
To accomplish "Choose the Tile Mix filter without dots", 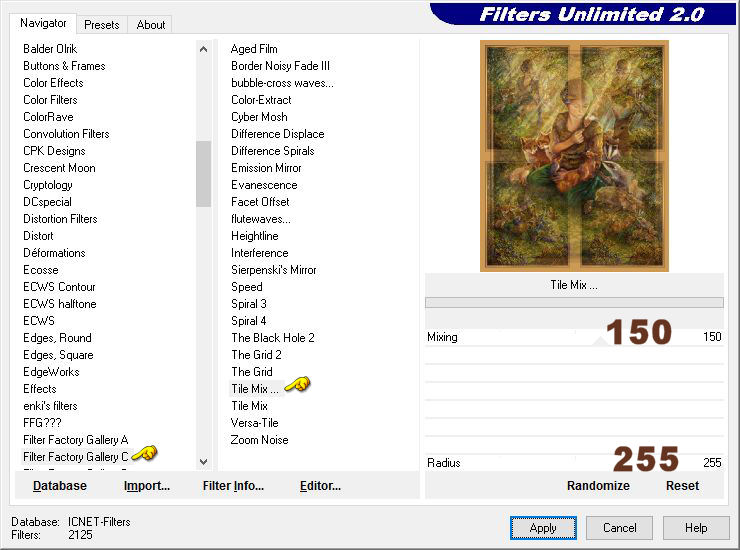I will point(249,406).
